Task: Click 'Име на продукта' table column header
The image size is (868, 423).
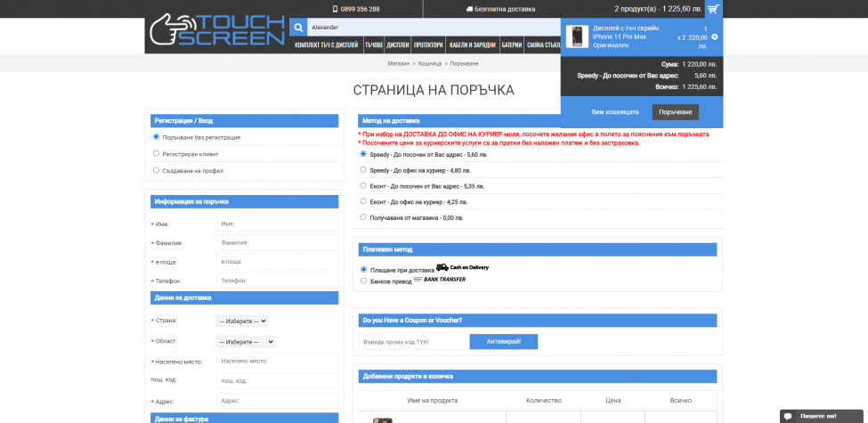Action: tap(433, 401)
